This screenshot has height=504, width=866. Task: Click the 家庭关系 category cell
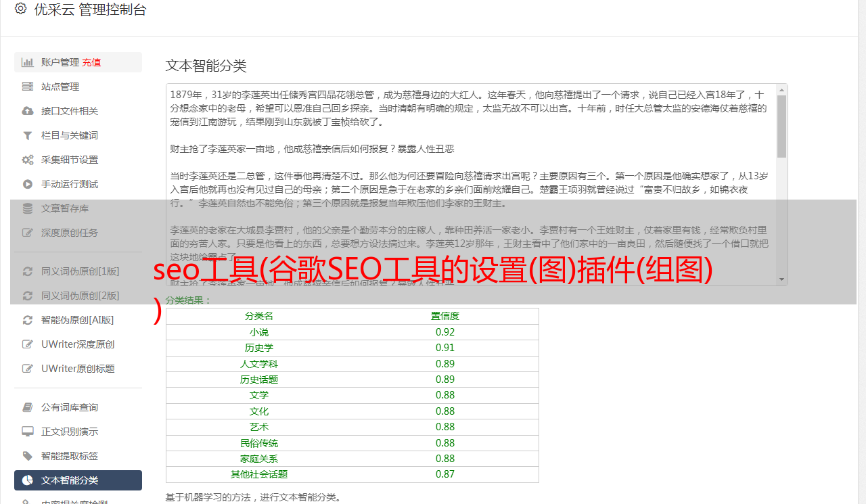point(259,459)
